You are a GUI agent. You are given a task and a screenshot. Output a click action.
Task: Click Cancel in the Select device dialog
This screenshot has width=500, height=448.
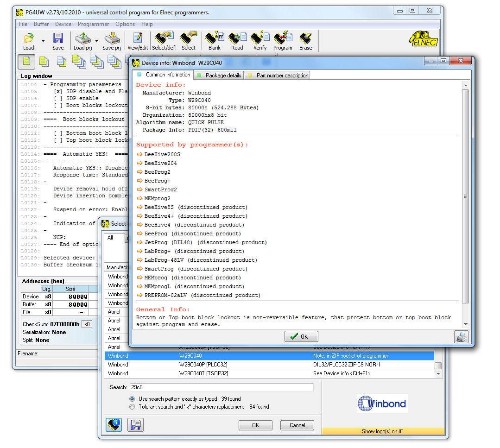[297, 425]
